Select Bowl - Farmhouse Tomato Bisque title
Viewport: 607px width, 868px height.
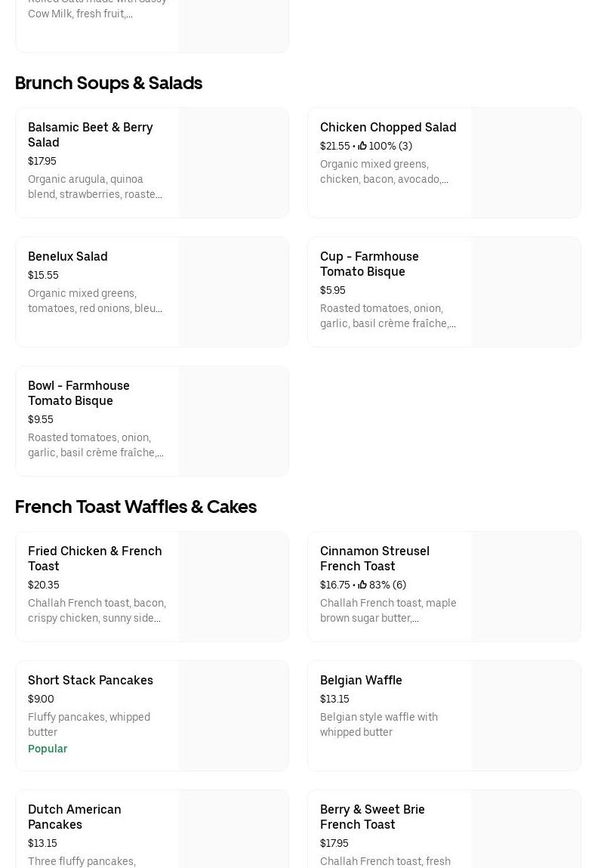click(x=79, y=393)
